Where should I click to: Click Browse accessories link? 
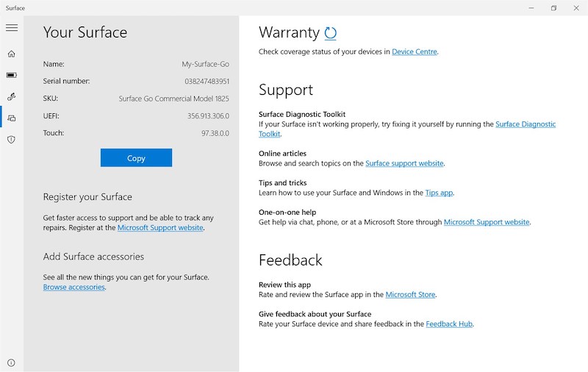(x=74, y=287)
